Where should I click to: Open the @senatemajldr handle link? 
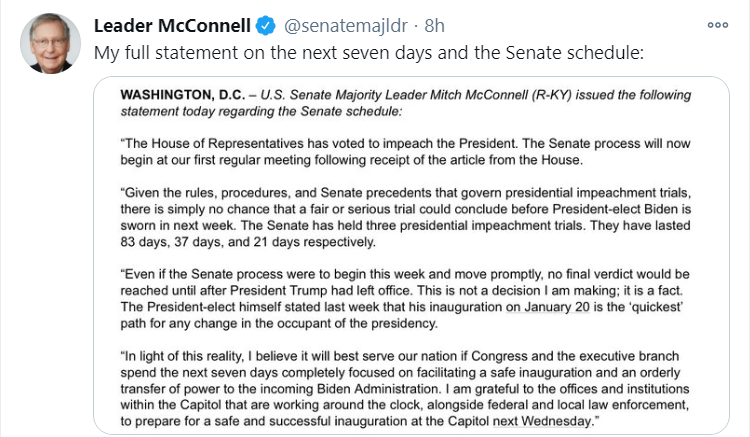click(x=346, y=26)
